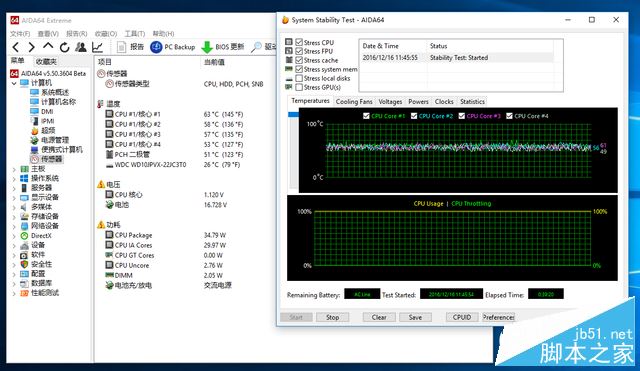640x371 pixels.
Task: Toggle the Stress FPU checkbox
Action: point(299,51)
